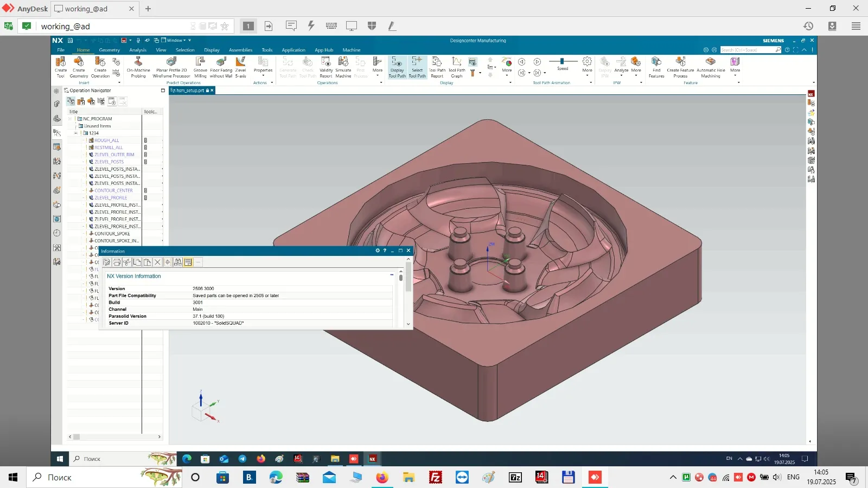Adjust the animation Speed slider
The image size is (868, 488).
click(x=562, y=61)
